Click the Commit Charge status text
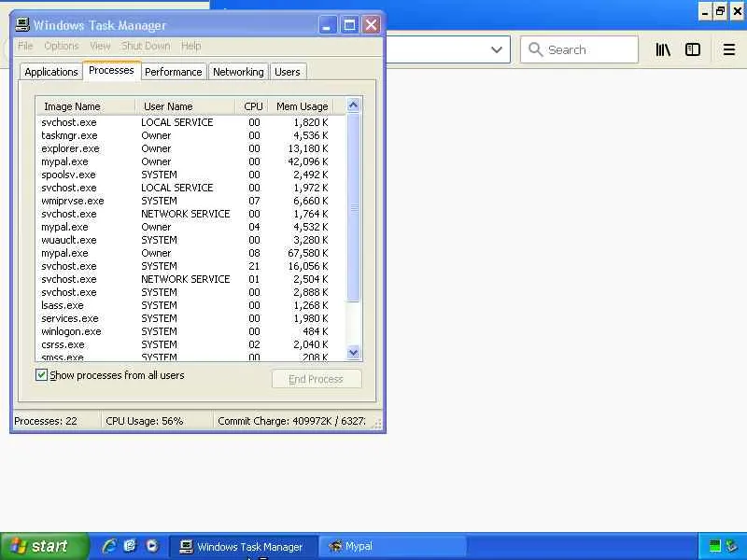 291,422
